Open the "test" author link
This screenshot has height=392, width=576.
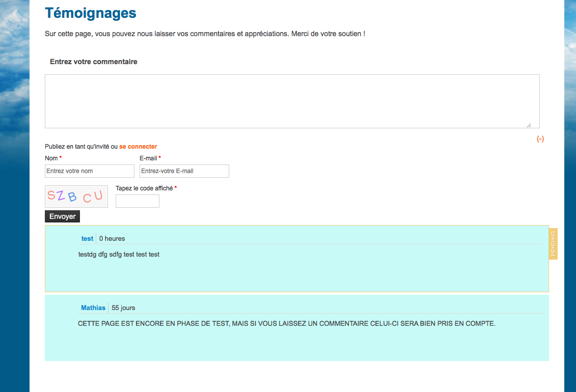coord(87,239)
